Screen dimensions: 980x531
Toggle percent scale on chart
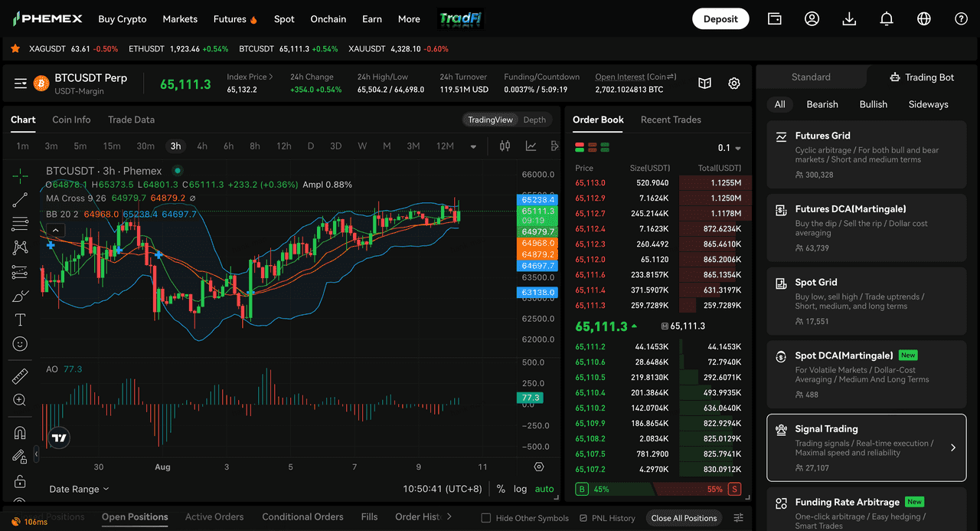click(x=501, y=489)
